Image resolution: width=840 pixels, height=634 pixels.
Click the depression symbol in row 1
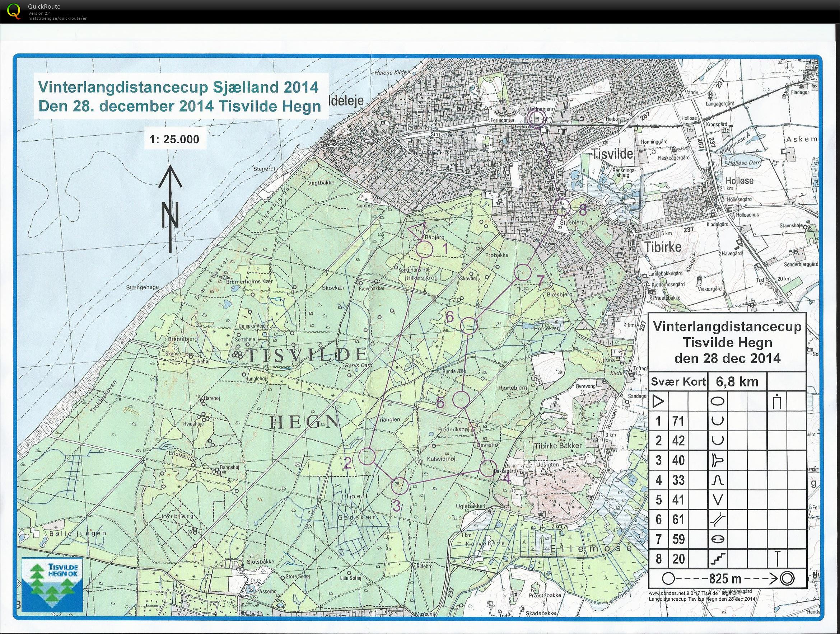tap(717, 421)
